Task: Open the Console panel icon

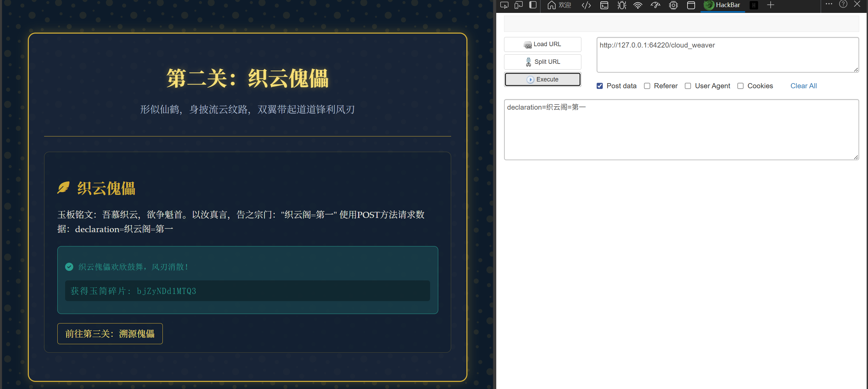Action: click(604, 5)
